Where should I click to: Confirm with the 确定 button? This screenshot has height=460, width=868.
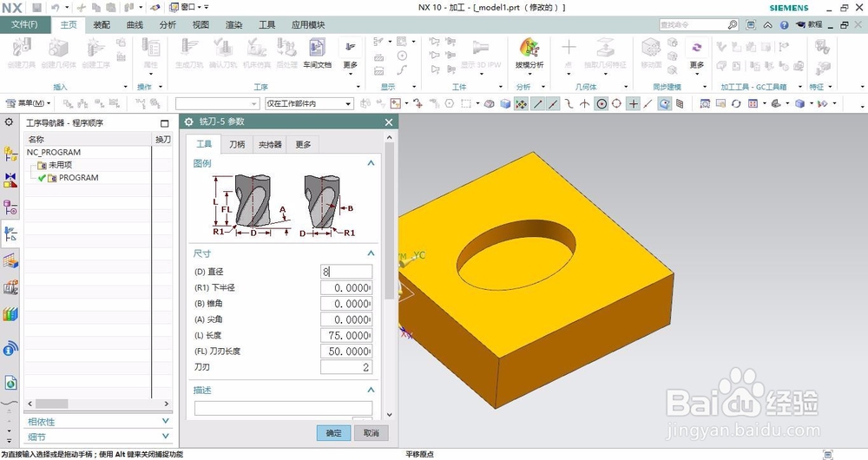pyautogui.click(x=334, y=433)
